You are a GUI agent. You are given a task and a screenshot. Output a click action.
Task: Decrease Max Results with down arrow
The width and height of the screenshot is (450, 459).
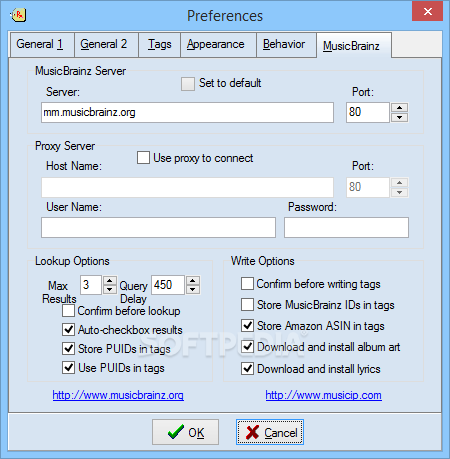tap(110, 290)
